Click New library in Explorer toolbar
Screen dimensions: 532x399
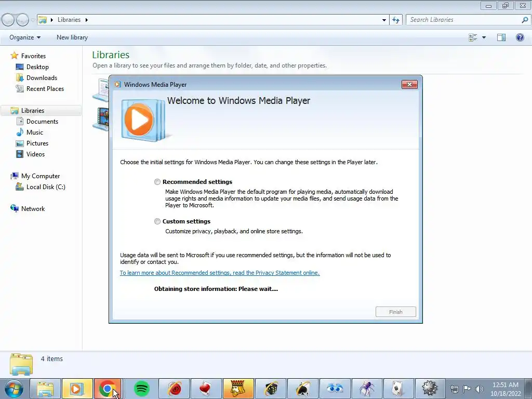pos(72,37)
